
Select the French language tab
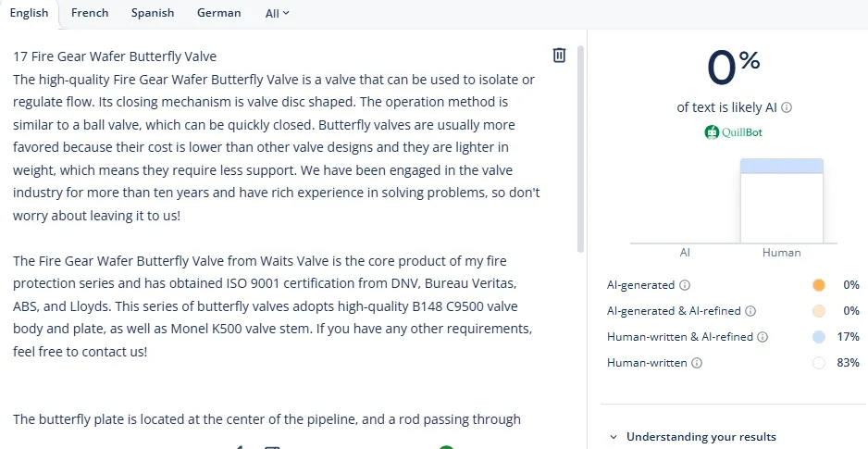90,13
